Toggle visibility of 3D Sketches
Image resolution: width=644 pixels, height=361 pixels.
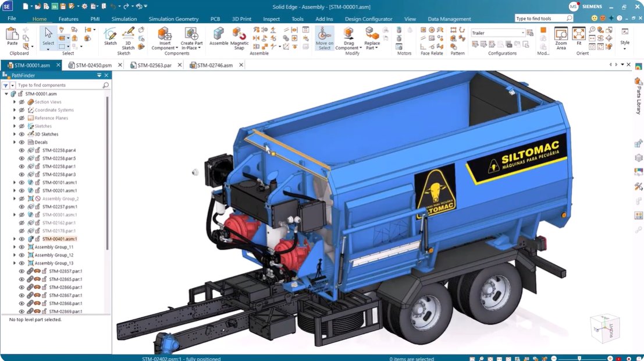coord(22,134)
